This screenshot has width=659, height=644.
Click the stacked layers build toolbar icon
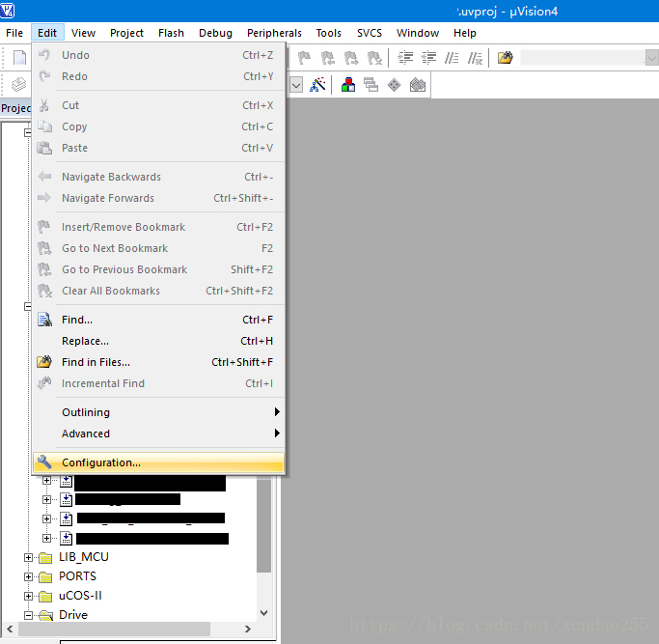pyautogui.click(x=18, y=84)
